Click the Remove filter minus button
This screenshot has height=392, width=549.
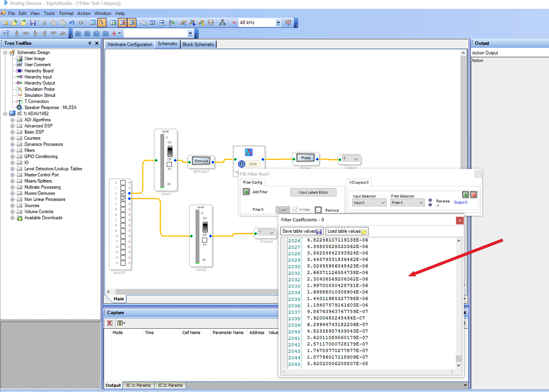coord(318,210)
